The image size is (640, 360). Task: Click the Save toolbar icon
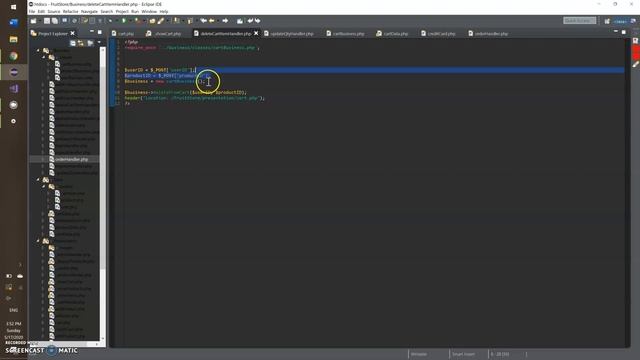click(x=47, y=21)
